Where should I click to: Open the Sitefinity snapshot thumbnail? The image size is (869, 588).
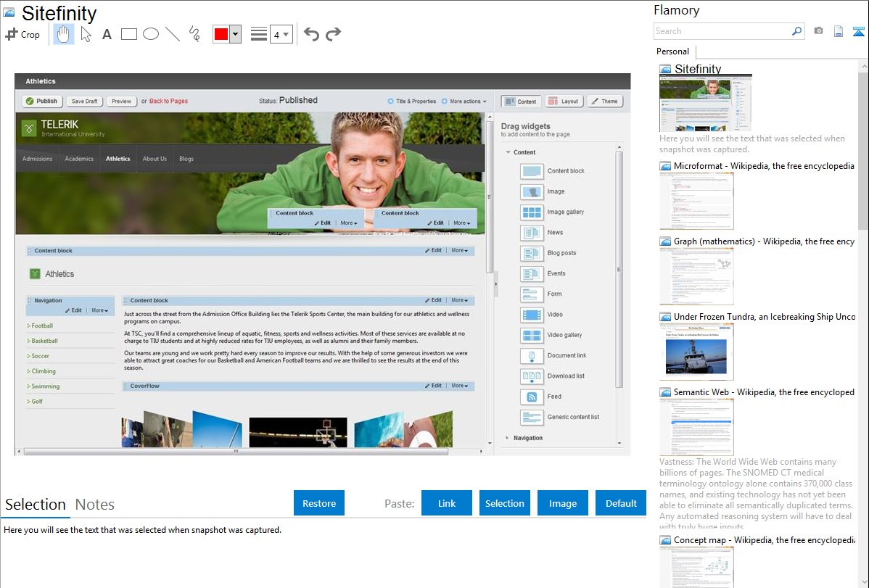point(706,103)
